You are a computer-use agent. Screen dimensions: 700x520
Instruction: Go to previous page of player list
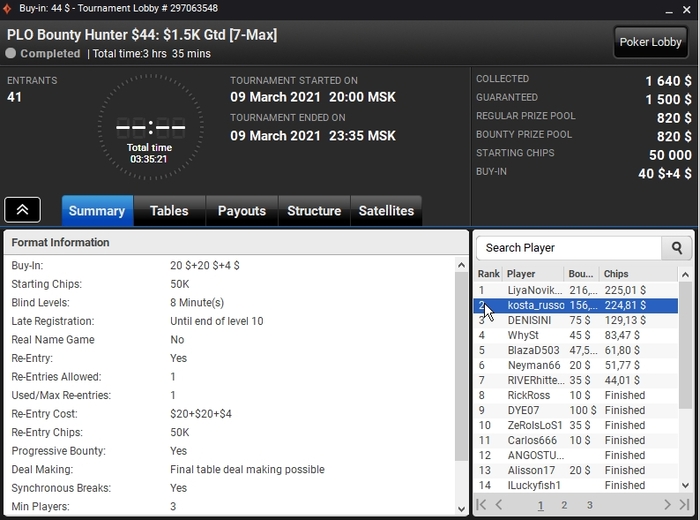click(x=499, y=505)
